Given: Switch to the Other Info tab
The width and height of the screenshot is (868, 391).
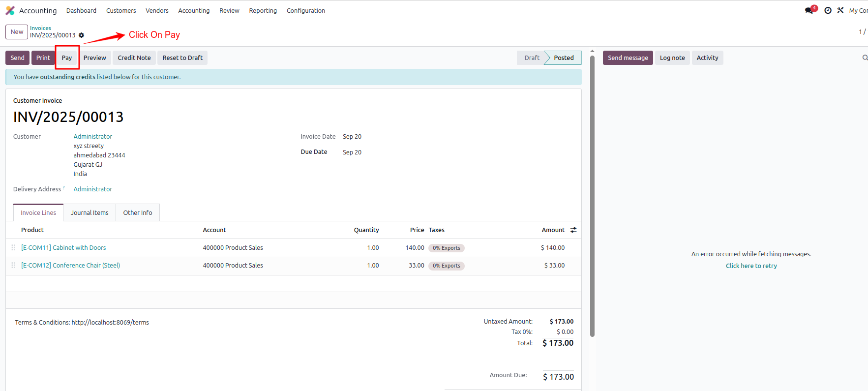Looking at the screenshot, I should (x=138, y=213).
